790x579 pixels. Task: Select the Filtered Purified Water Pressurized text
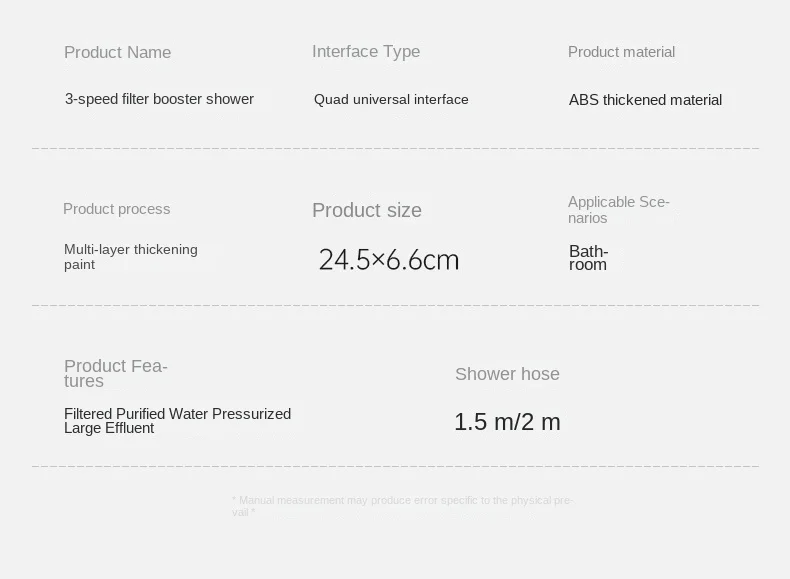pos(177,414)
